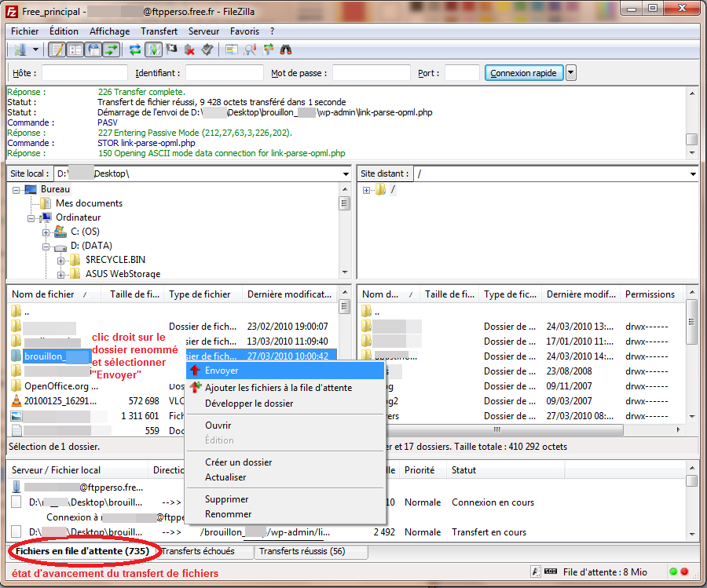The height and width of the screenshot is (588, 707).
Task: Search remote files binoculars icon
Action: (x=286, y=49)
